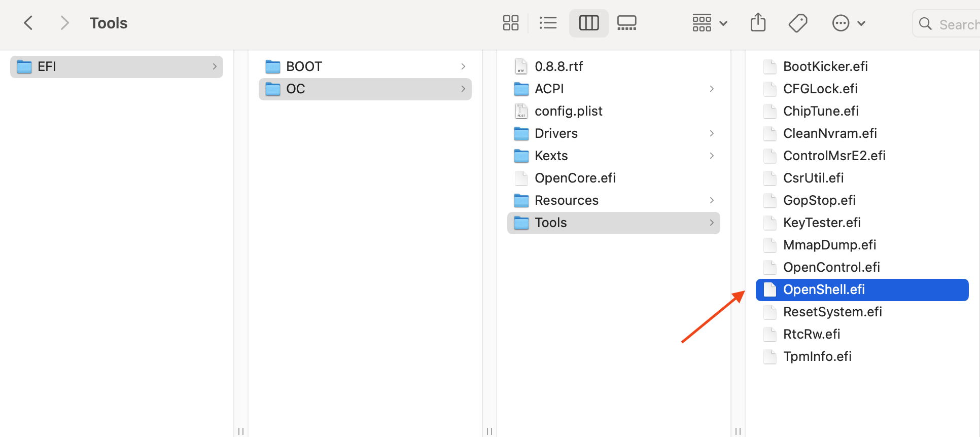Select the BOOT folder

click(365, 66)
